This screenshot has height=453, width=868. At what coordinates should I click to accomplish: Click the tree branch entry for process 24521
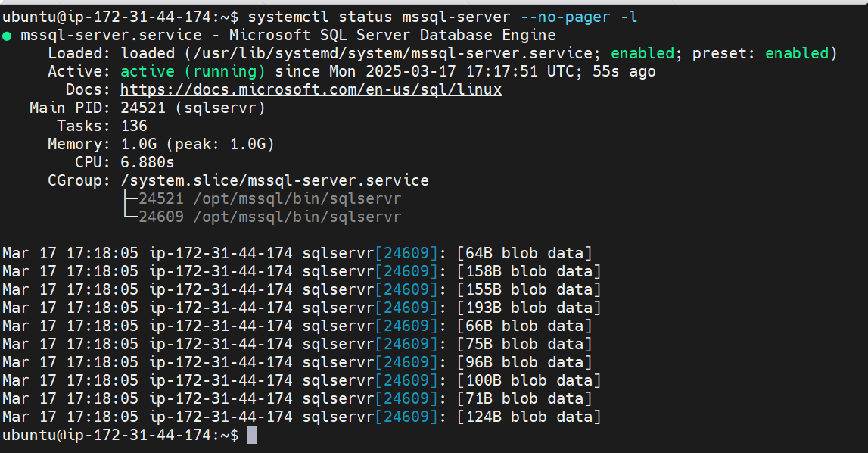(x=263, y=198)
